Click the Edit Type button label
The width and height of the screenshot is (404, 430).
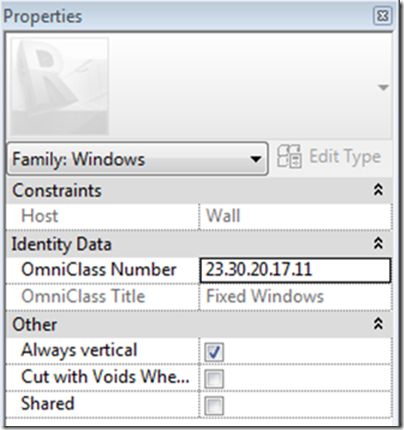tap(345, 157)
